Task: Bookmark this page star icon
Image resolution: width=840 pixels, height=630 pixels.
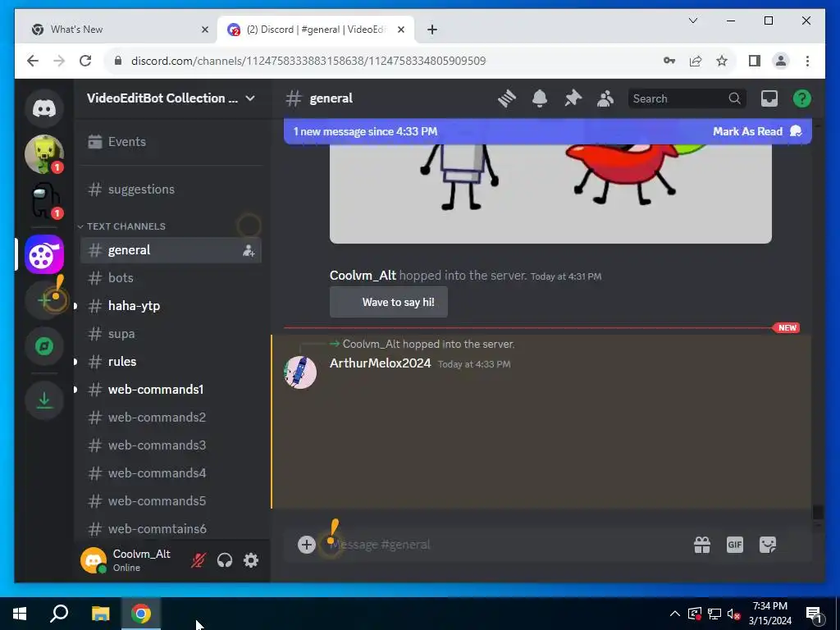Action: [x=722, y=61]
